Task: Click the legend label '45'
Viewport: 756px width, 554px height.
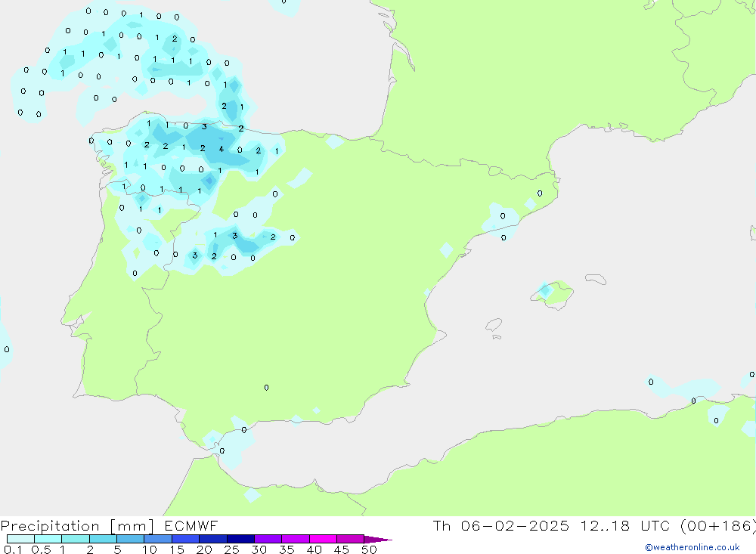Action: click(x=342, y=549)
